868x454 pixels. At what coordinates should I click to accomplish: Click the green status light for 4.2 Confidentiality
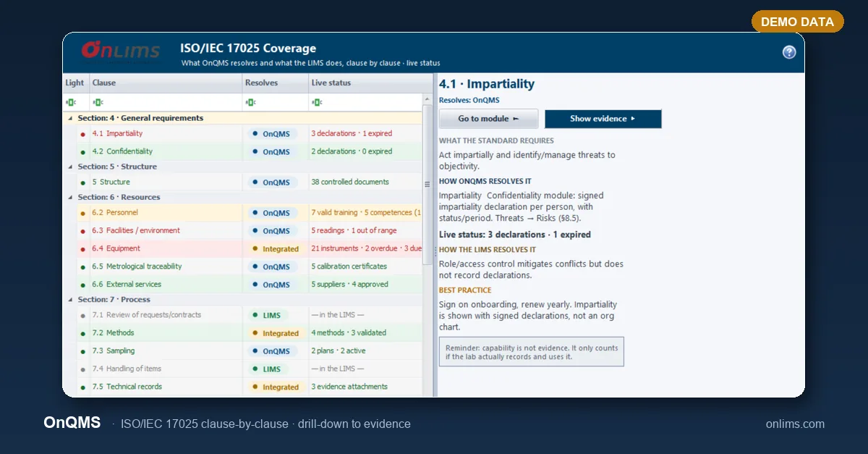(83, 152)
